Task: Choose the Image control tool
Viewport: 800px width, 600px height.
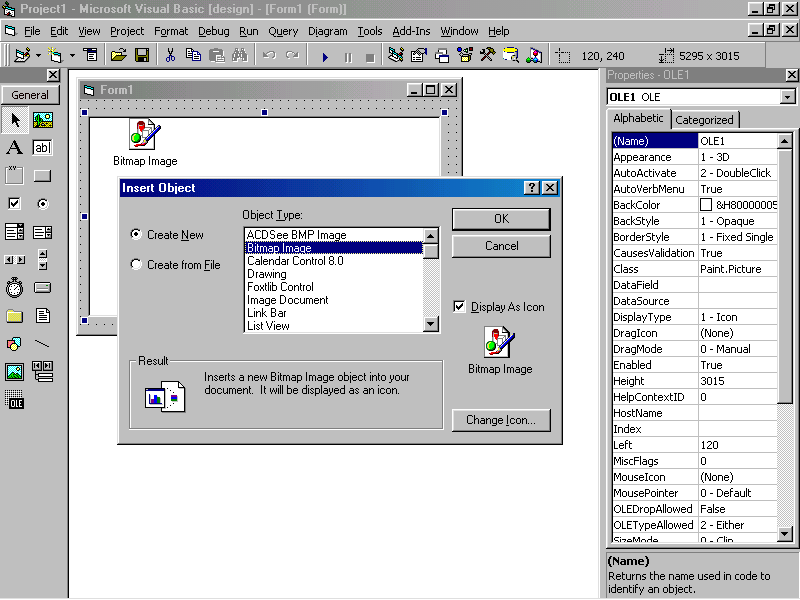Action: pos(15,372)
